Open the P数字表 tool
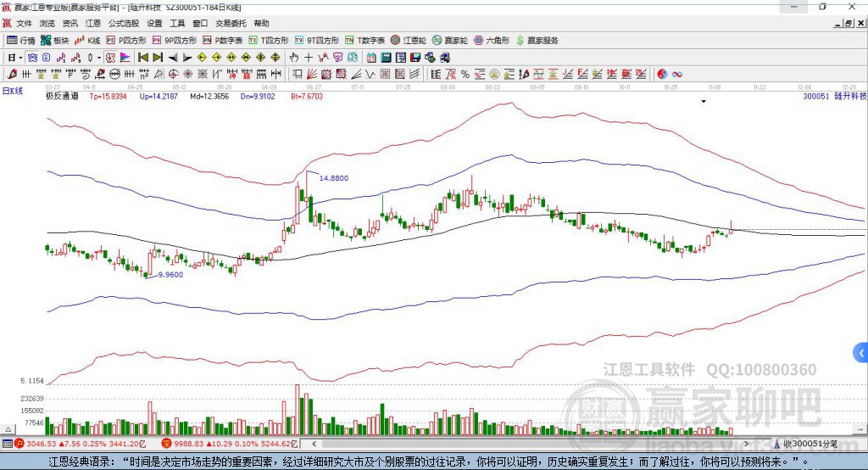 223,41
